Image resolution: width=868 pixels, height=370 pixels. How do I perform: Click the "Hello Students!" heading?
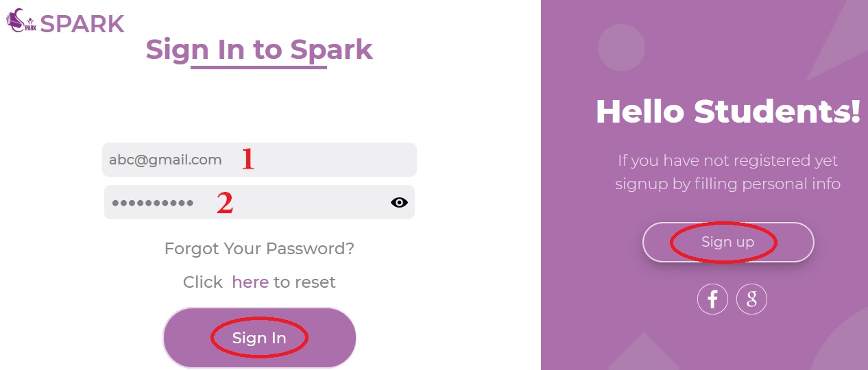pos(728,111)
